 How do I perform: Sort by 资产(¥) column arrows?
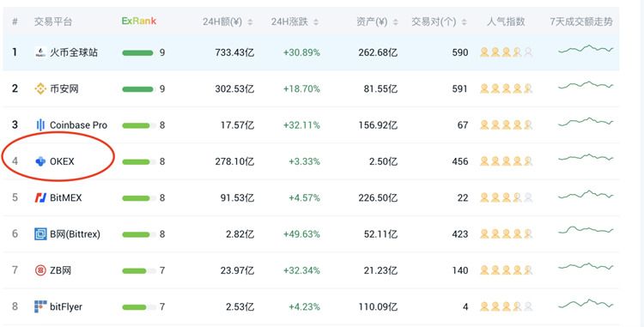[395, 21]
